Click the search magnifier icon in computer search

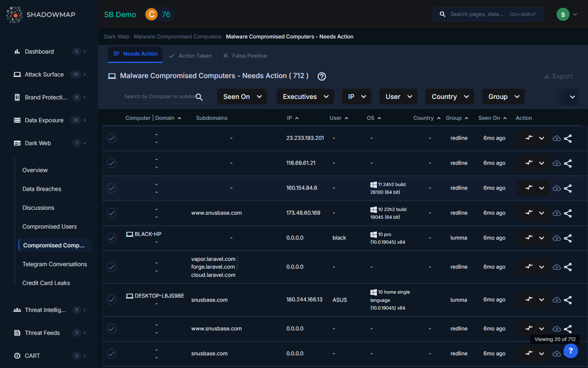point(199,97)
